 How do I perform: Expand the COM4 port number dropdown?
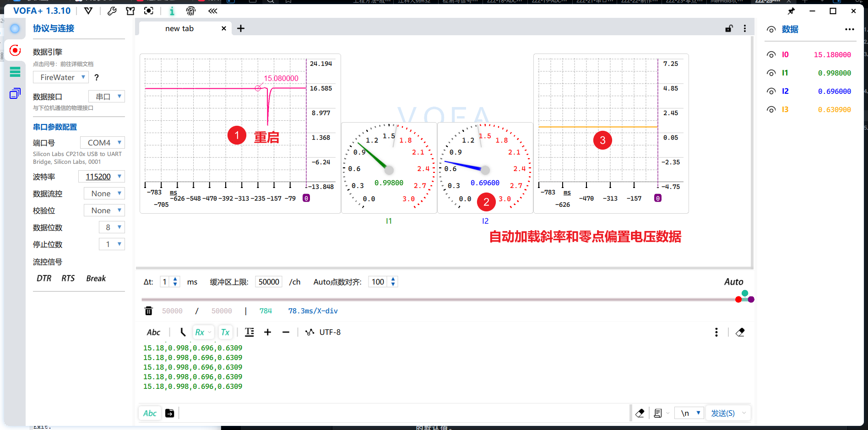coord(103,143)
